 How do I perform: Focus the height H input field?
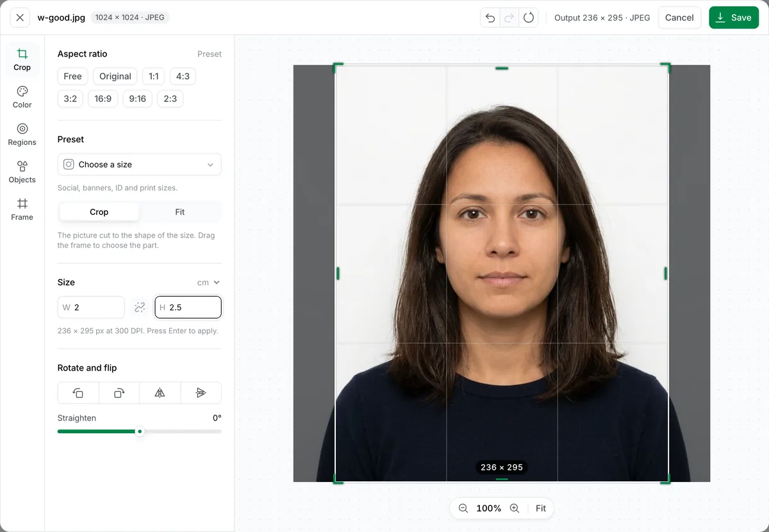pos(188,307)
